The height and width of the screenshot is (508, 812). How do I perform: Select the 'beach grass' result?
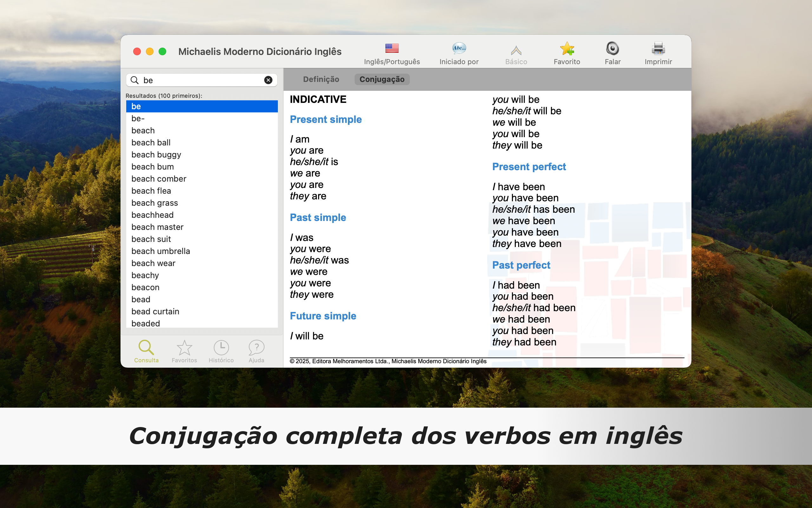[202, 203]
